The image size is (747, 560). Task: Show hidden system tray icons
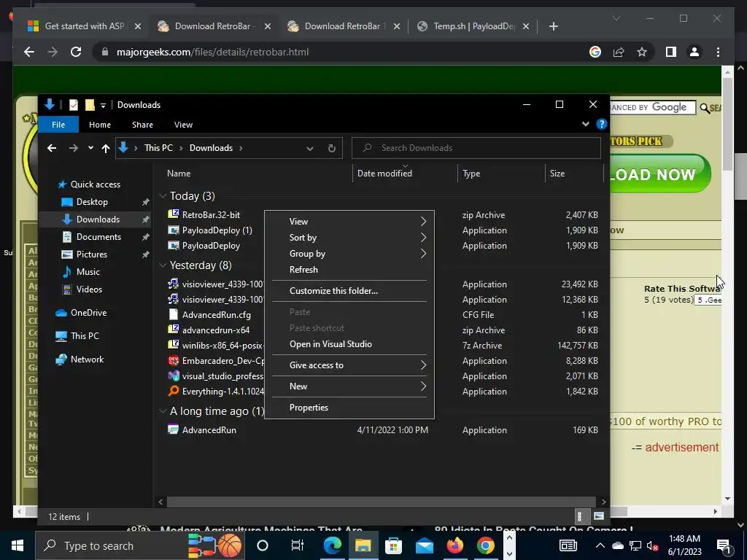(x=600, y=545)
